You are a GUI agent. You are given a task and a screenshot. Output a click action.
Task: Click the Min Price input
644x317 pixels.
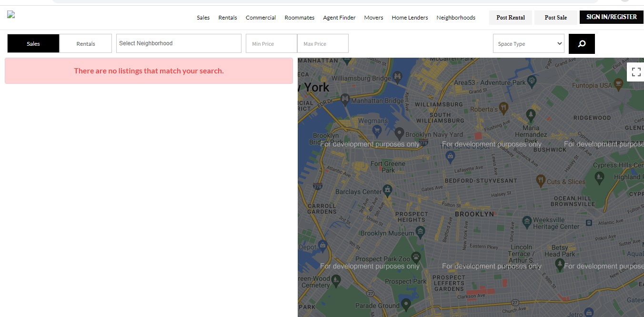(x=272, y=43)
